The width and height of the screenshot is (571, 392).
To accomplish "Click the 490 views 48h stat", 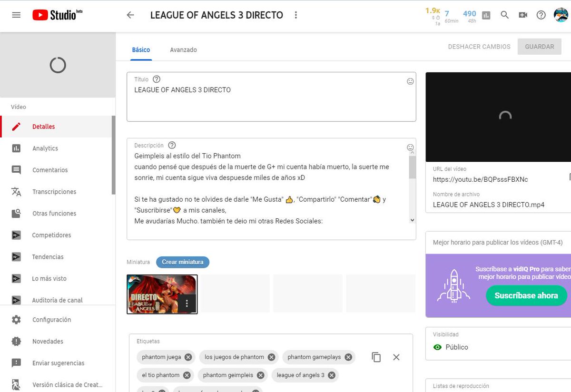I will pyautogui.click(x=470, y=16).
